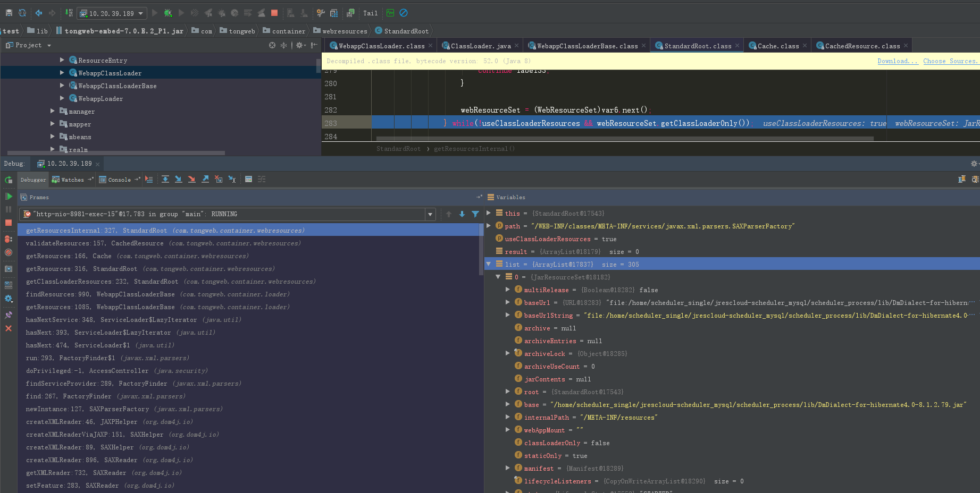
Task: Click the Step Into debugger icon
Action: (178, 180)
